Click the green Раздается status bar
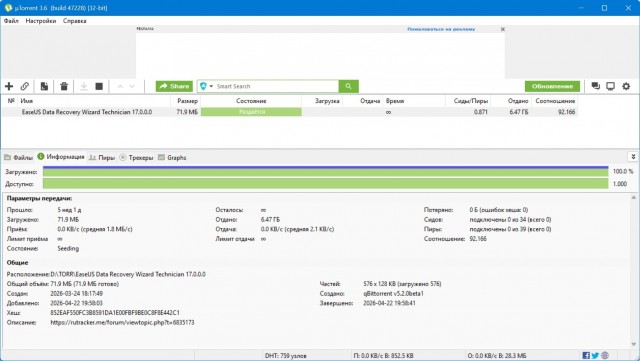 (251, 112)
